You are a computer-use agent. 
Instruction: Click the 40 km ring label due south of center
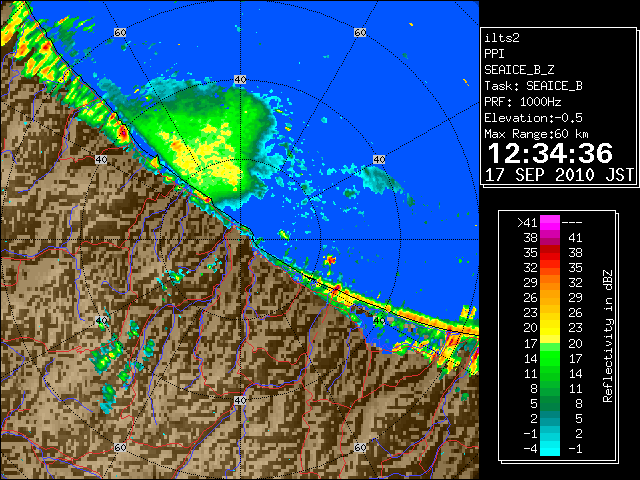click(240, 400)
